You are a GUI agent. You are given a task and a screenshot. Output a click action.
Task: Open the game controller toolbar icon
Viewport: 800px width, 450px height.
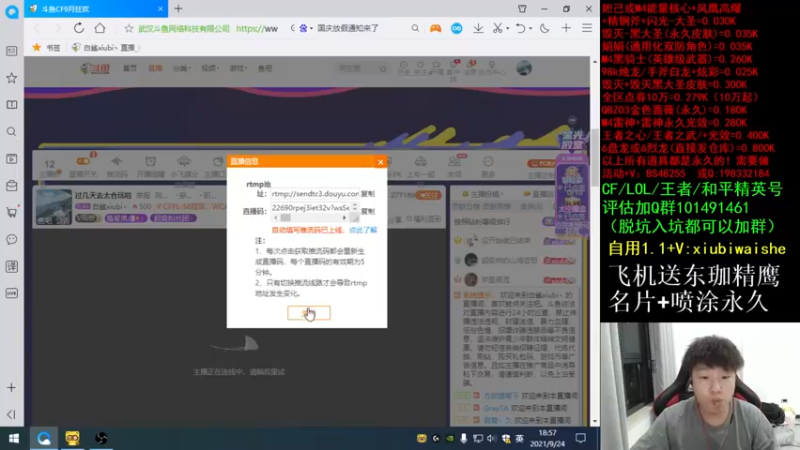click(435, 29)
